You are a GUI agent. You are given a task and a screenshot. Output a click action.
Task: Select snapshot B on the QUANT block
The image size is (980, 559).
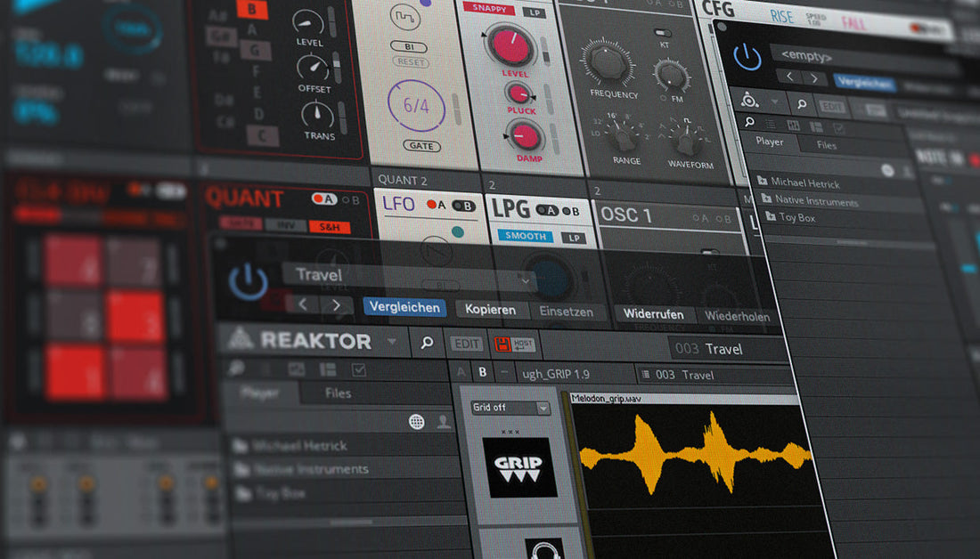[x=351, y=200]
